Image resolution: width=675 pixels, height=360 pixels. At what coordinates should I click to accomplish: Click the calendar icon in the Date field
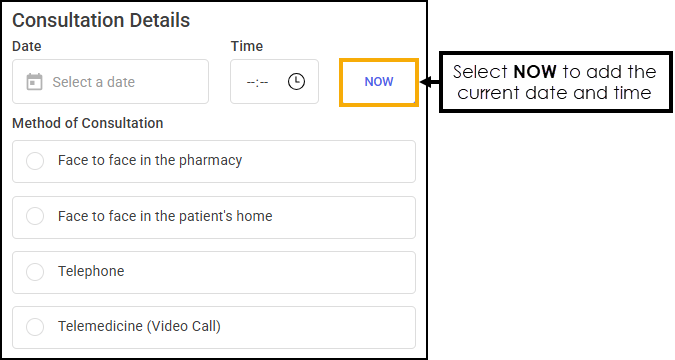point(34,82)
